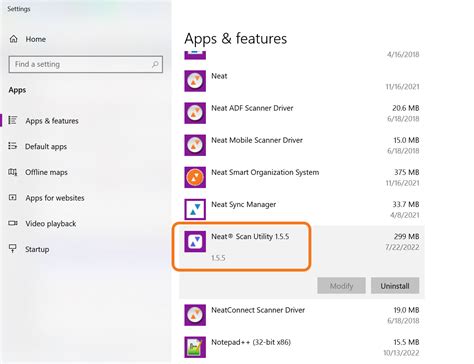
Task: Select Neat Mobile Scanner Driver name
Action: click(x=257, y=140)
